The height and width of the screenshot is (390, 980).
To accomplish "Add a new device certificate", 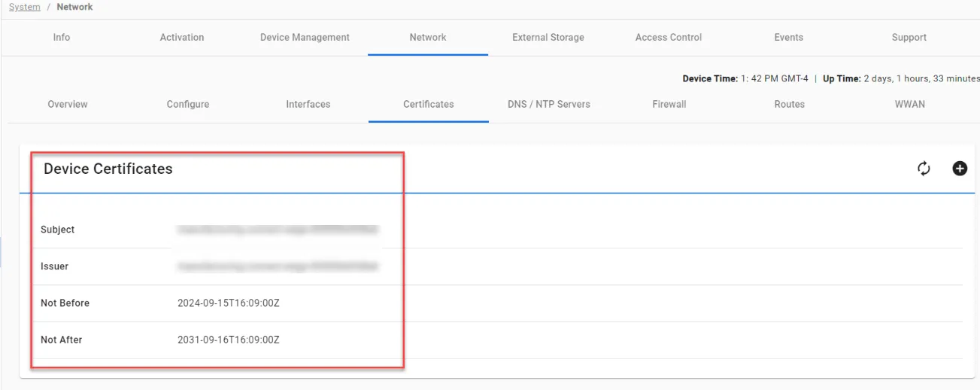I will [x=960, y=169].
